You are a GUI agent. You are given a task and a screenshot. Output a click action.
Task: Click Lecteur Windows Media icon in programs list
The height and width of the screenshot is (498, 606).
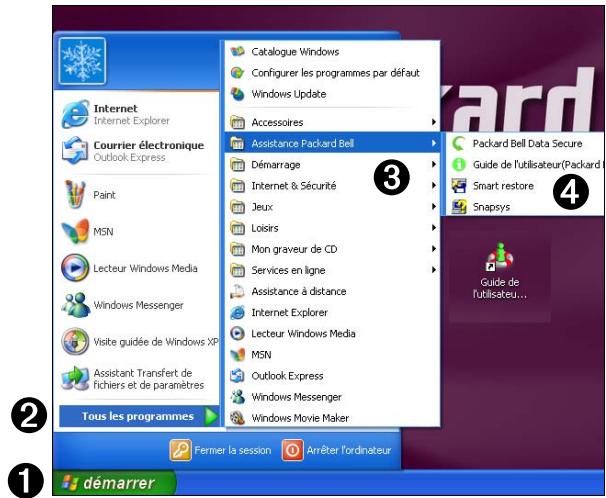click(x=237, y=333)
